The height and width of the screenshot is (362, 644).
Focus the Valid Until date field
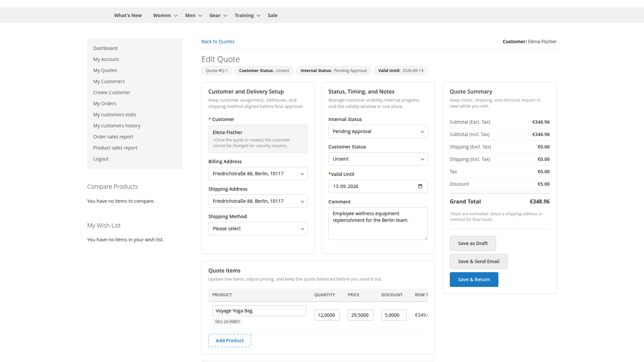(x=378, y=186)
